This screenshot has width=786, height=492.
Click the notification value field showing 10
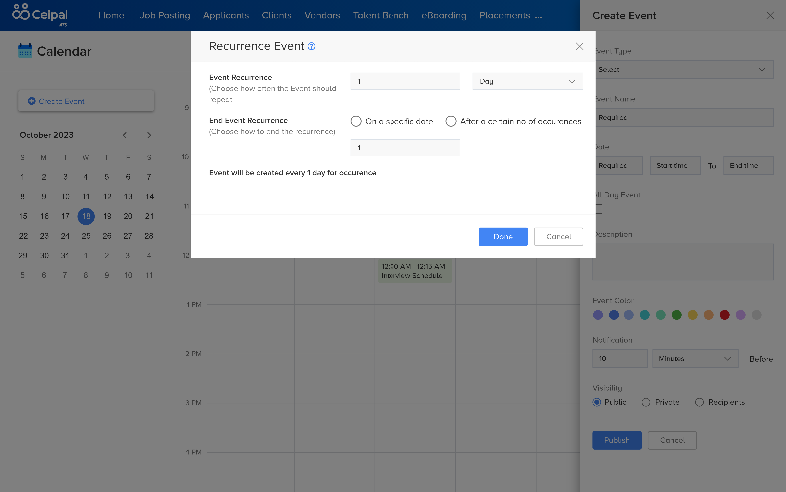coord(620,359)
